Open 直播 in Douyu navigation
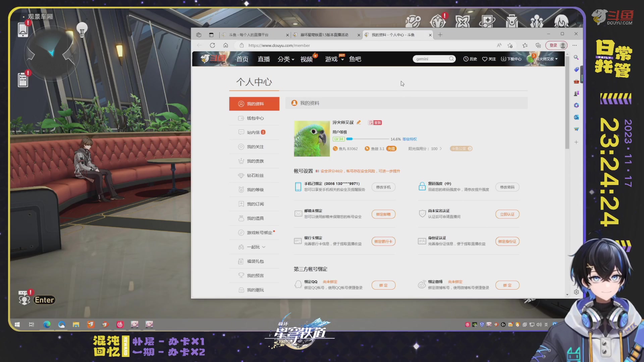The width and height of the screenshot is (644, 362). pos(264,59)
